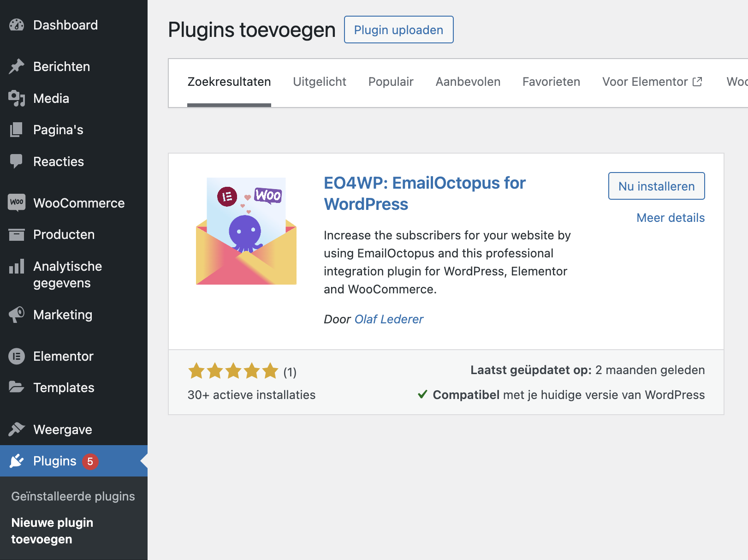Click the Plugin uploaden button
Screen dimensions: 748x560
[x=399, y=30]
